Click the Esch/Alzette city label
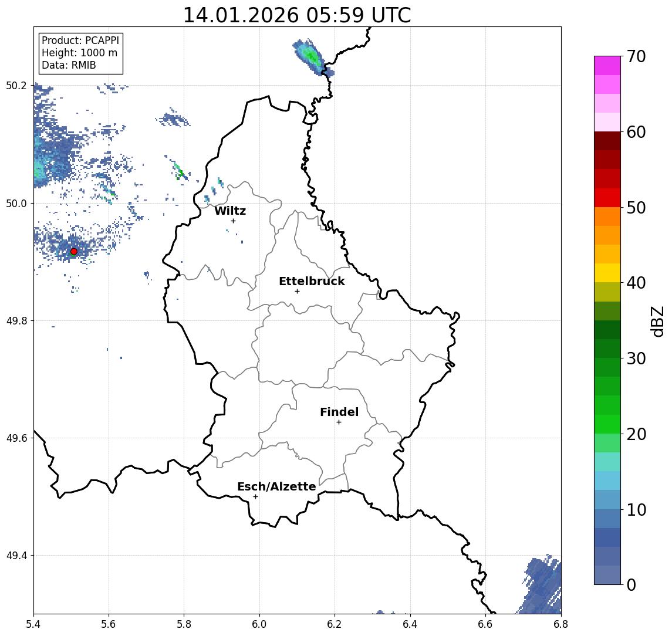 pos(276,486)
